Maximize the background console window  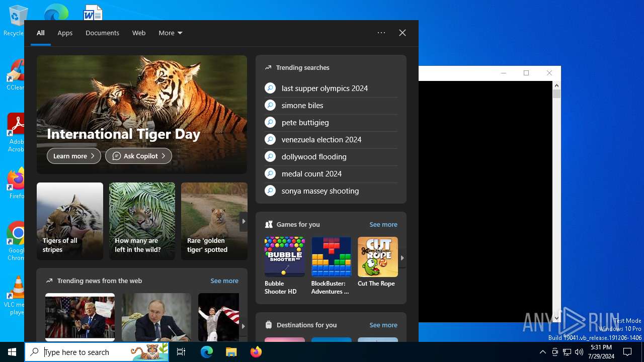click(526, 73)
